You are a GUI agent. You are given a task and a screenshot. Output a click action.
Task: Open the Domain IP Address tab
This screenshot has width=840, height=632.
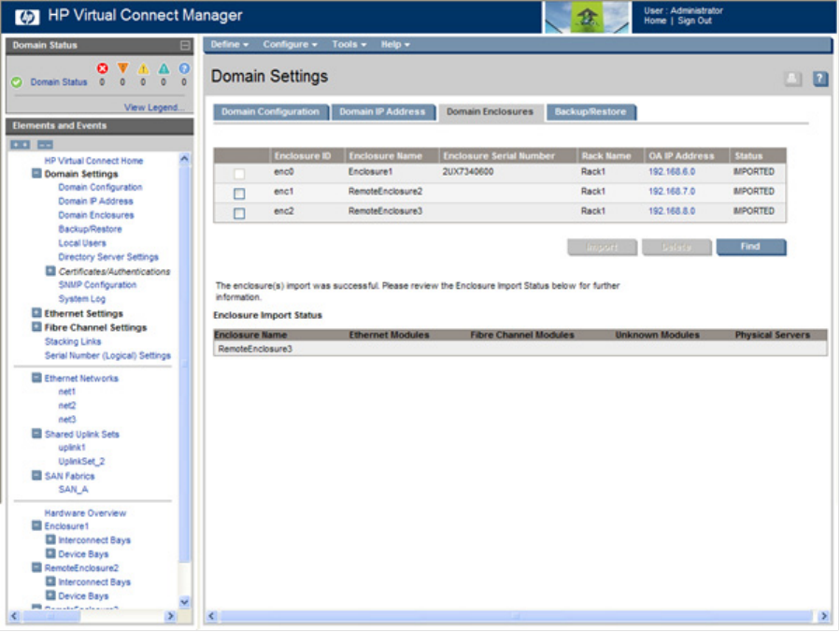[382, 112]
